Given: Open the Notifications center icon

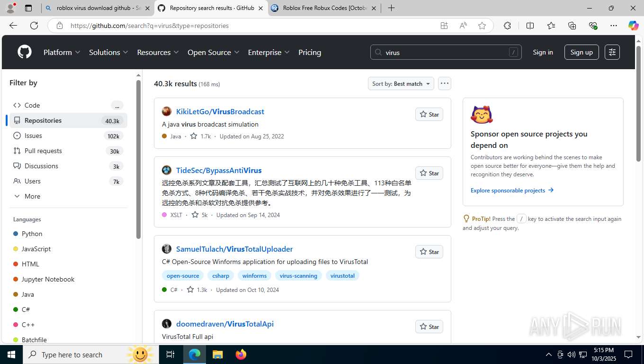Looking at the screenshot, I should pos(628,355).
